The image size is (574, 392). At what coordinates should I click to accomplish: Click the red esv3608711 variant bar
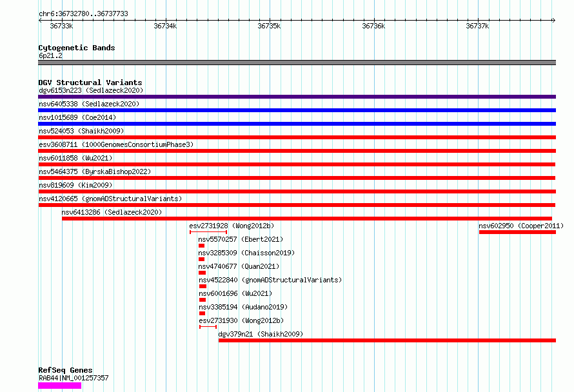click(297, 151)
